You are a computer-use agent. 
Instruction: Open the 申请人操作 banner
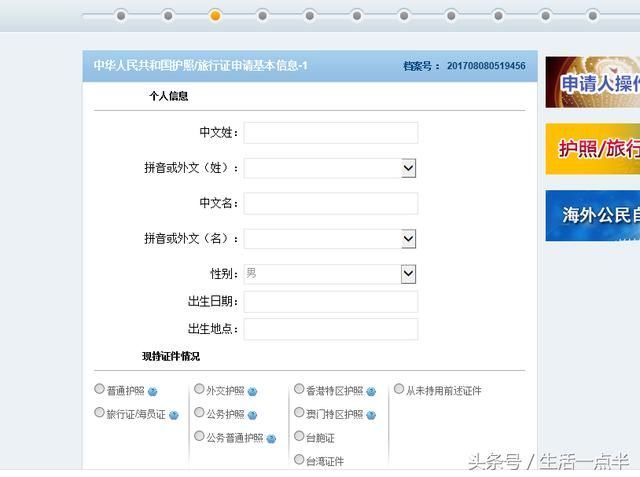[593, 82]
